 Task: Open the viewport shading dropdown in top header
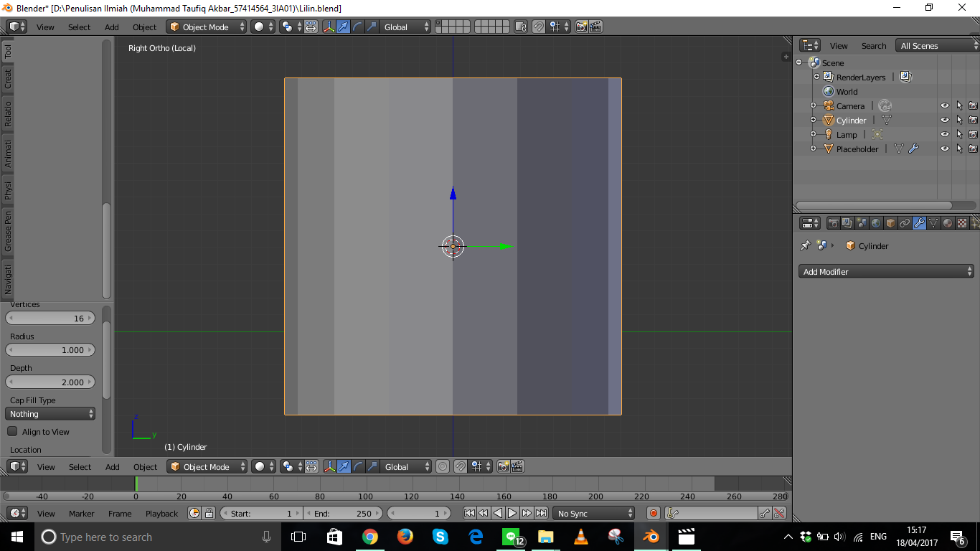tap(263, 27)
